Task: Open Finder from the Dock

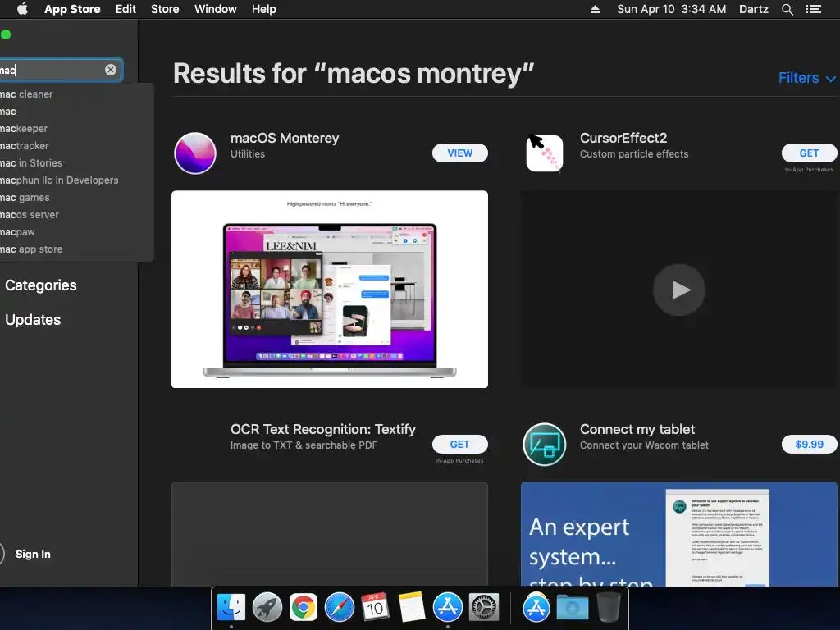Action: click(231, 608)
